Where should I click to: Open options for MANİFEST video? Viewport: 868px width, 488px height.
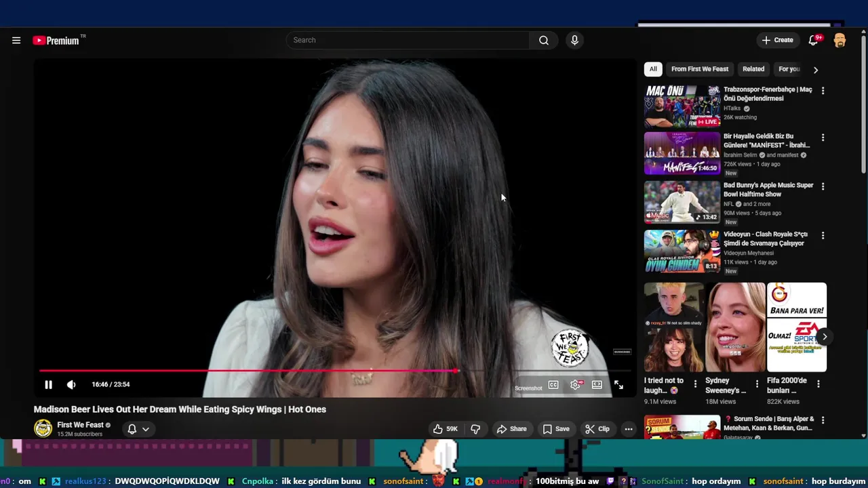point(823,137)
